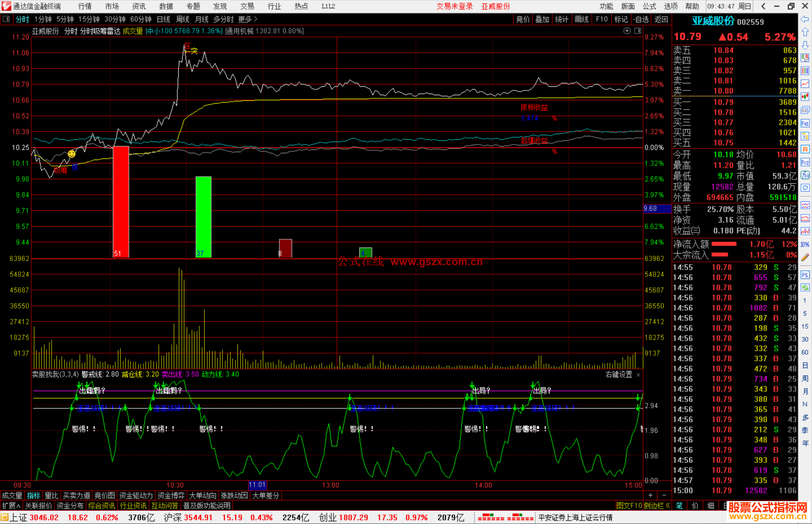
Task: Click the back arrow icon in right sidebar
Action: pyautogui.click(x=805, y=19)
